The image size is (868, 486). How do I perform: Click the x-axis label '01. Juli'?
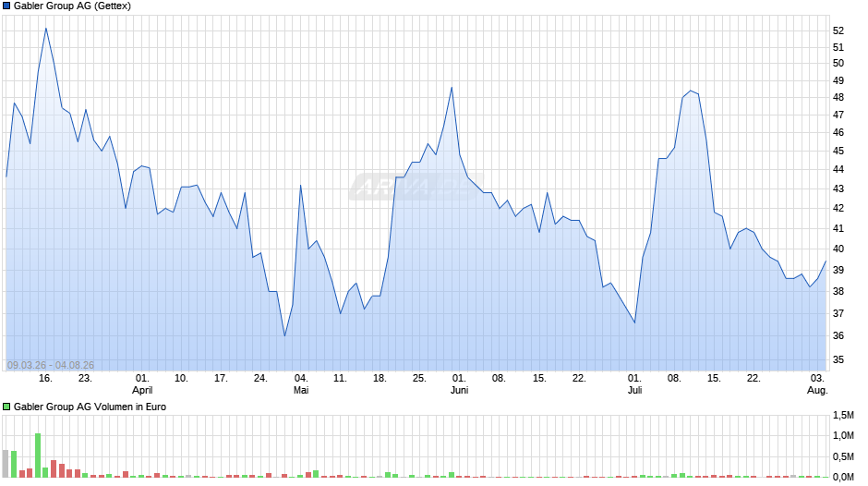pos(634,384)
